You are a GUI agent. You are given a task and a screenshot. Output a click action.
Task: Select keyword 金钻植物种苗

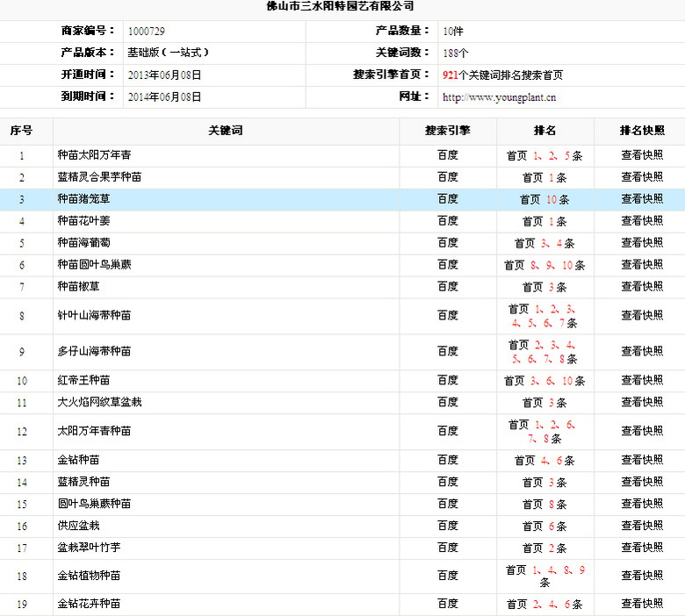pos(89,576)
